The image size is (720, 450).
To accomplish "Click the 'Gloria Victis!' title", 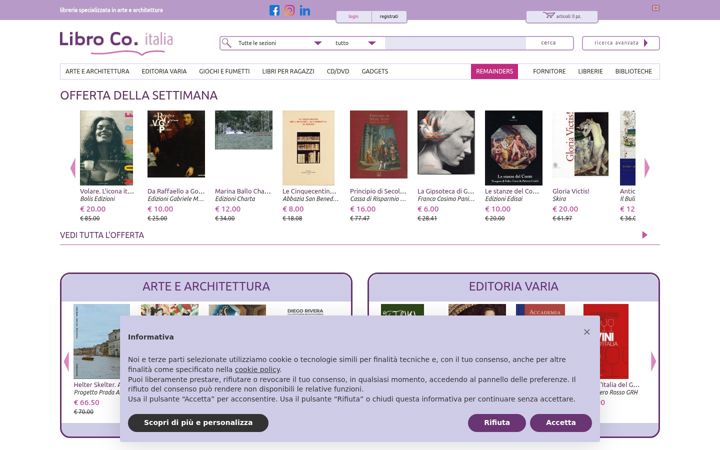I will click(x=571, y=191).
